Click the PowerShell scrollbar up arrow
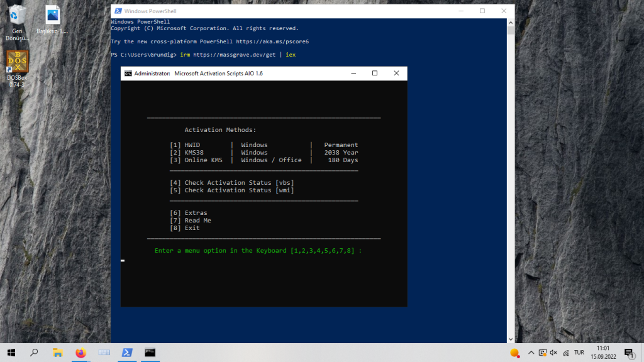Screen dimensions: 644x362 (x=511, y=23)
